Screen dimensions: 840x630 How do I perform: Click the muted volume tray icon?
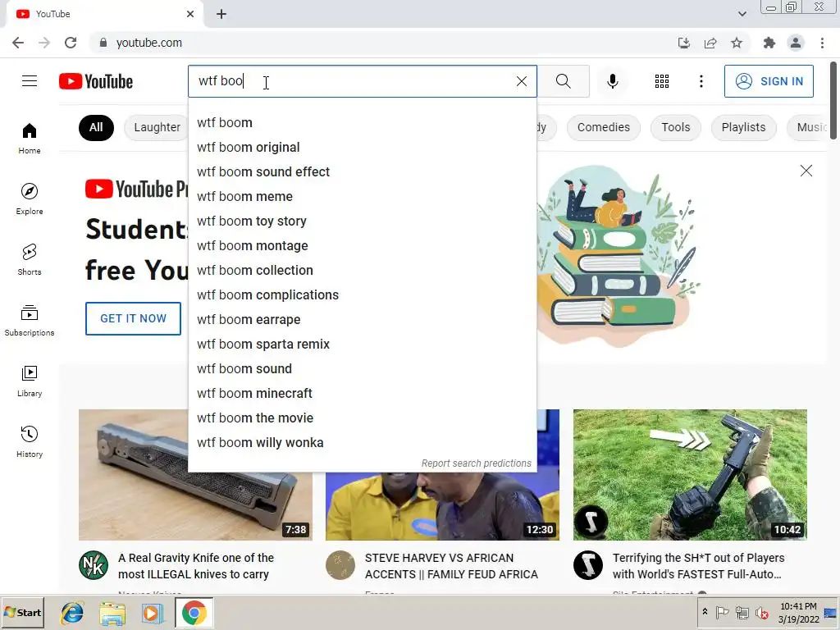coord(760,612)
